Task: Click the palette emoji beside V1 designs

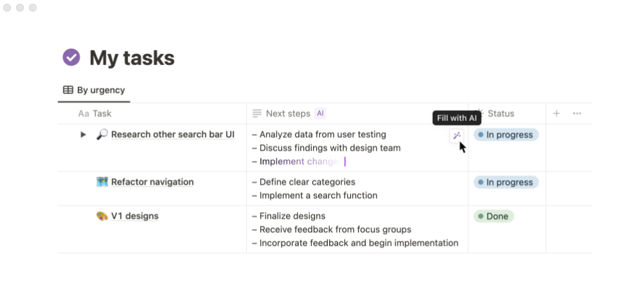Action: coord(102,216)
